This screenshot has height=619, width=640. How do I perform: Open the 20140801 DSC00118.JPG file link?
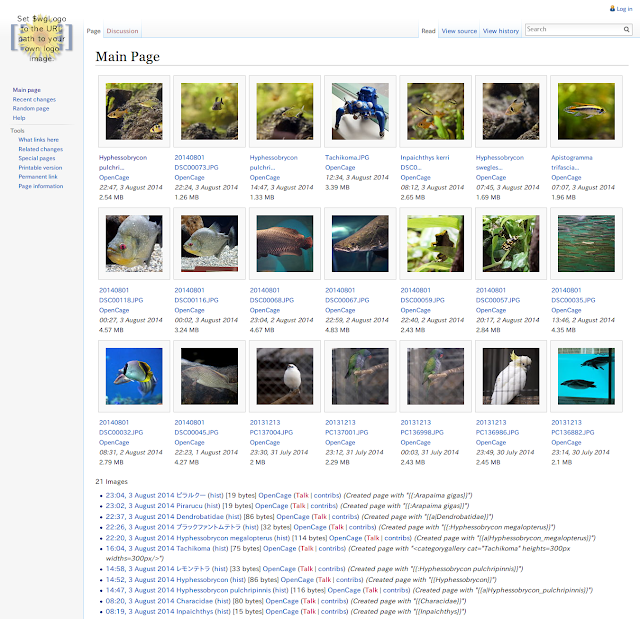pyautogui.click(x=121, y=295)
